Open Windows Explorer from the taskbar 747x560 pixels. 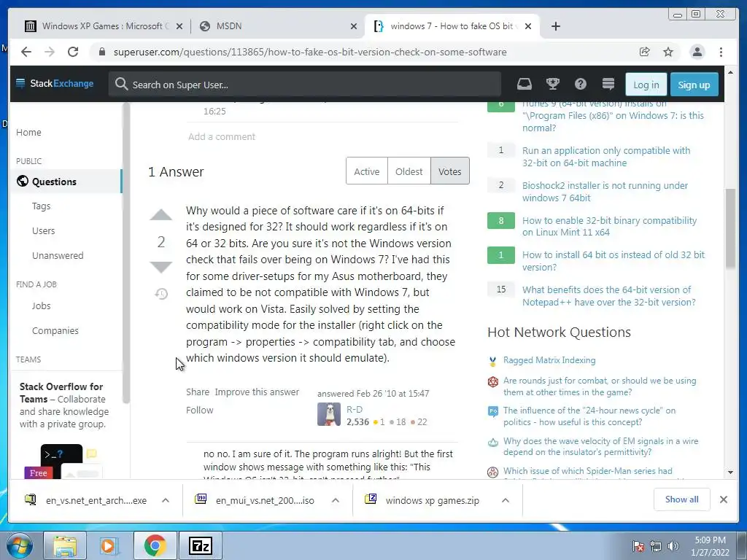coord(65,546)
